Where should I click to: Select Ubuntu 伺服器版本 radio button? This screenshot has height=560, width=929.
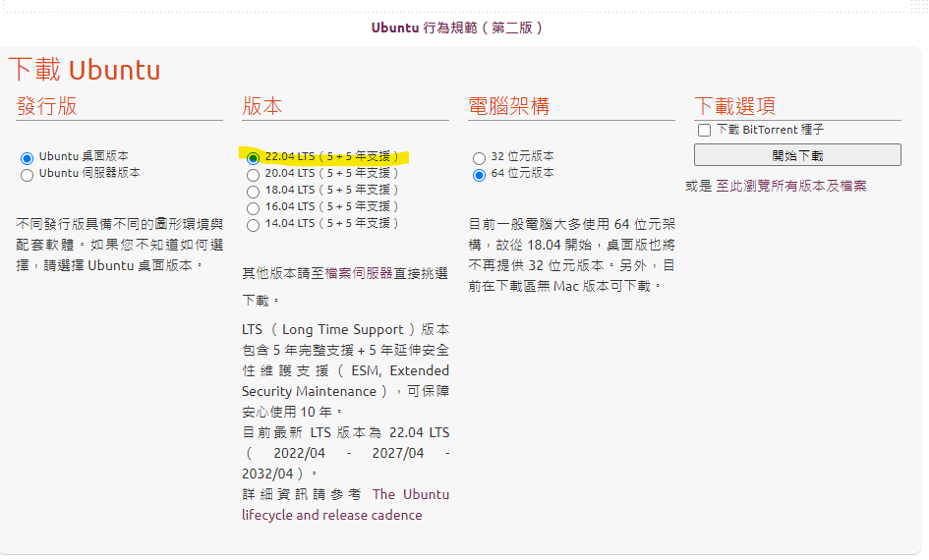point(27,175)
